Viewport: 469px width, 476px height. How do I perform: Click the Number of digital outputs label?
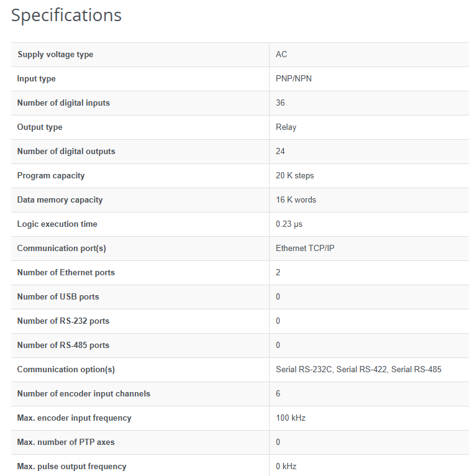[x=66, y=152]
